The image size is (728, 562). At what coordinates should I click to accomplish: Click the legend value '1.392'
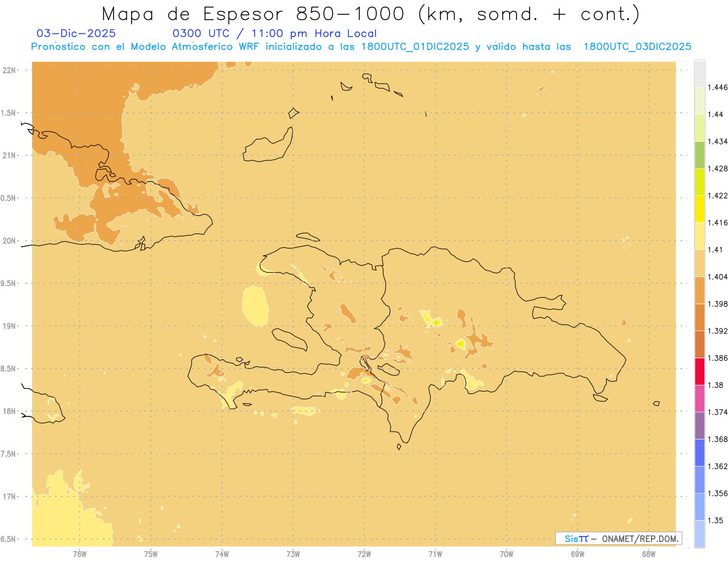pyautogui.click(x=718, y=331)
